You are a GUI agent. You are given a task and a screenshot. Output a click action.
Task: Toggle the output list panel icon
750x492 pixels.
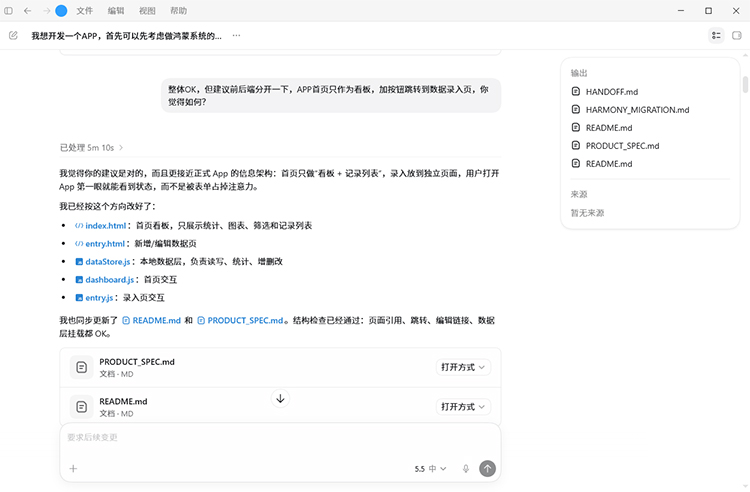pos(716,35)
